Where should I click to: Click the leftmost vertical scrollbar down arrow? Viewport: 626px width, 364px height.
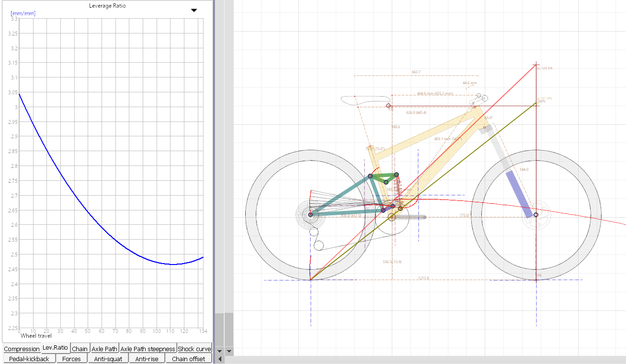pos(220,351)
